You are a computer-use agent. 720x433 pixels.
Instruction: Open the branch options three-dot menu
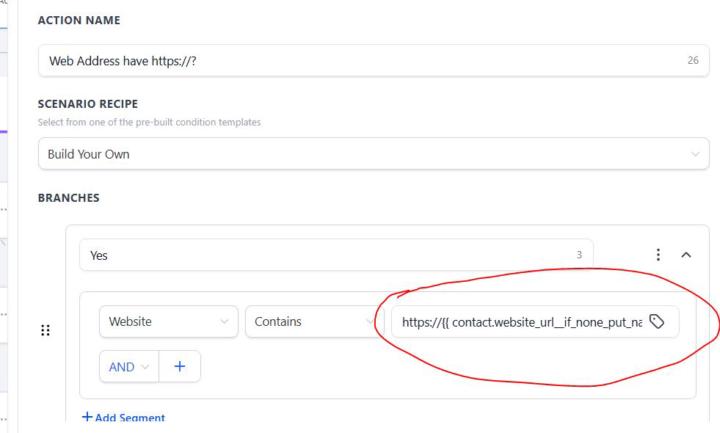pyautogui.click(x=658, y=255)
